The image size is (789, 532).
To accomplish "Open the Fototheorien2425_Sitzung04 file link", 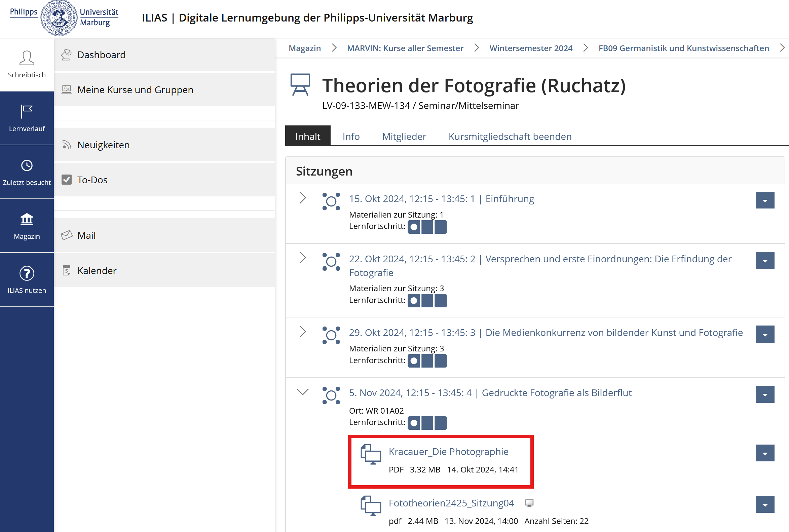I will point(451,503).
